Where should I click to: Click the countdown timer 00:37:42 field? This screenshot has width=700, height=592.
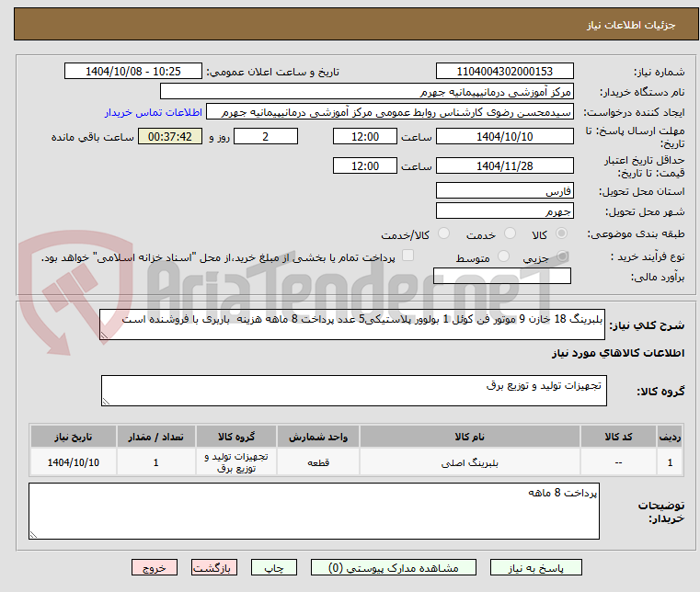point(170,137)
